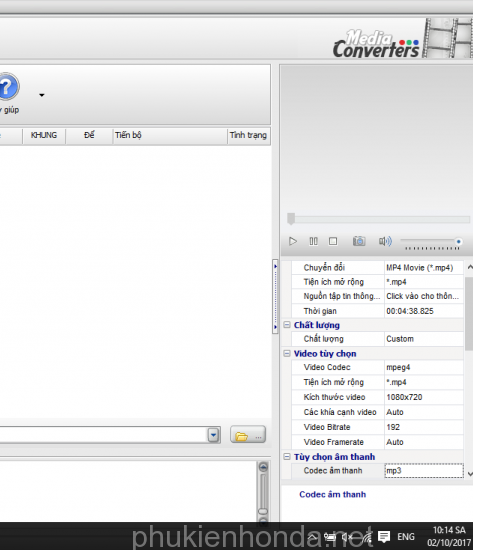The width and height of the screenshot is (484, 559).
Task: Click the Chuyển đổi property label
Action: [324, 268]
